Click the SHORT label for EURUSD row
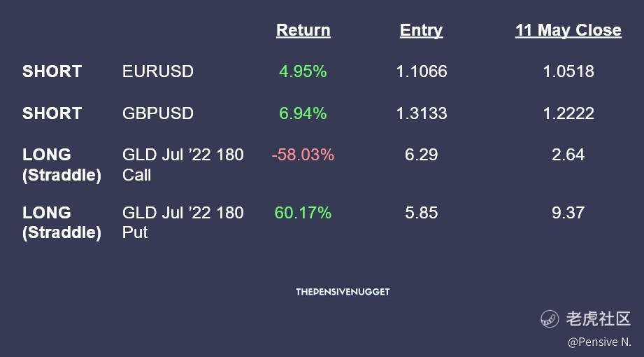Screen dimensions: 644x357 pyautogui.click(x=52, y=71)
